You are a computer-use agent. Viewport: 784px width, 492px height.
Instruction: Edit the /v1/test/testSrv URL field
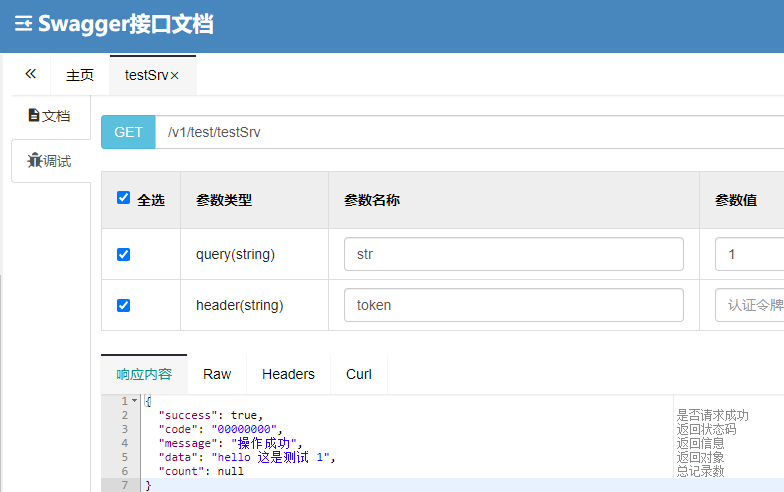pos(470,132)
